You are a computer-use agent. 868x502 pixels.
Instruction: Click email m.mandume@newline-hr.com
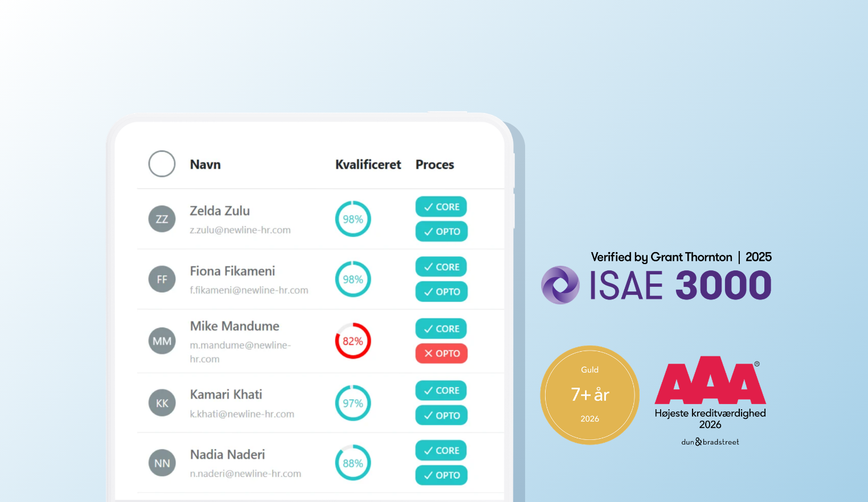240,352
